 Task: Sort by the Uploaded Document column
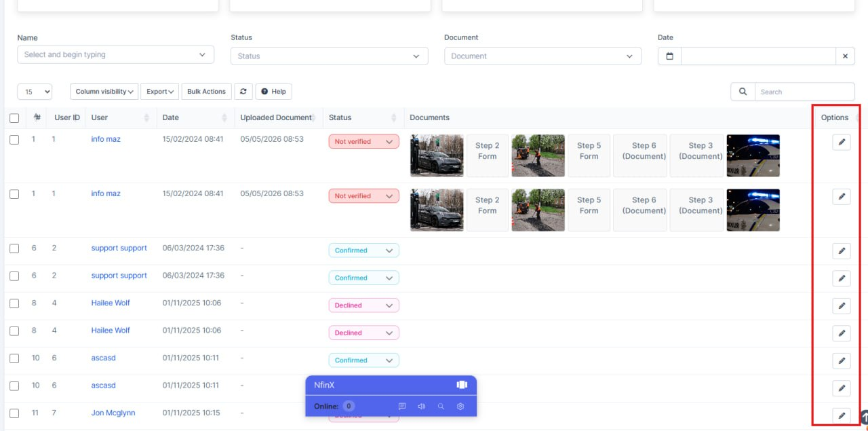pos(278,117)
